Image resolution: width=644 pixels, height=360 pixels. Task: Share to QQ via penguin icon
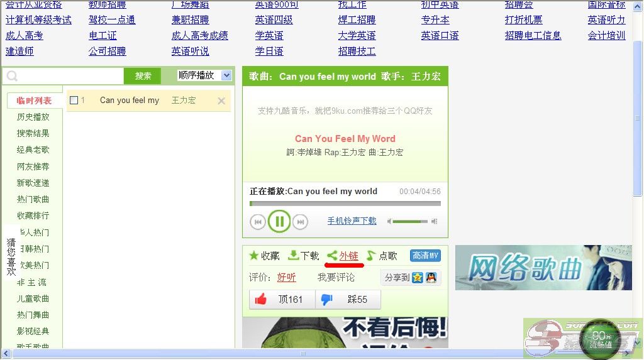click(431, 278)
